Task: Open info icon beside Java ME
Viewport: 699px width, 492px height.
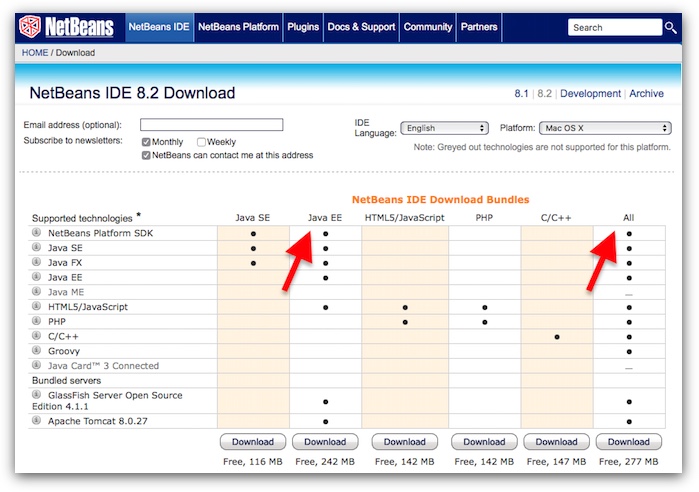Action: tap(37, 291)
